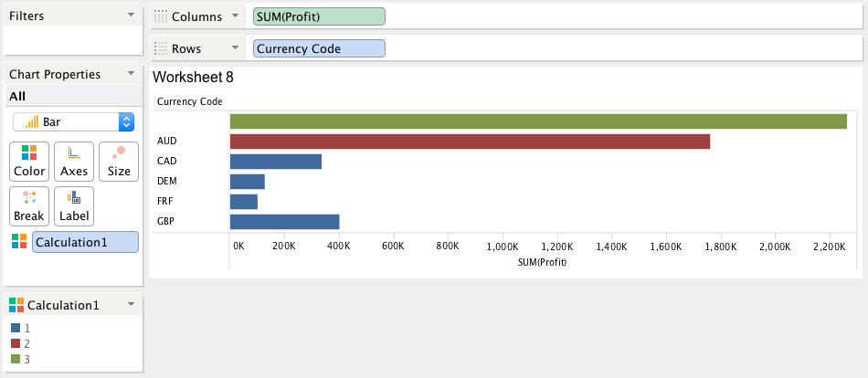Click the 1,600K axis tick label

click(666, 247)
